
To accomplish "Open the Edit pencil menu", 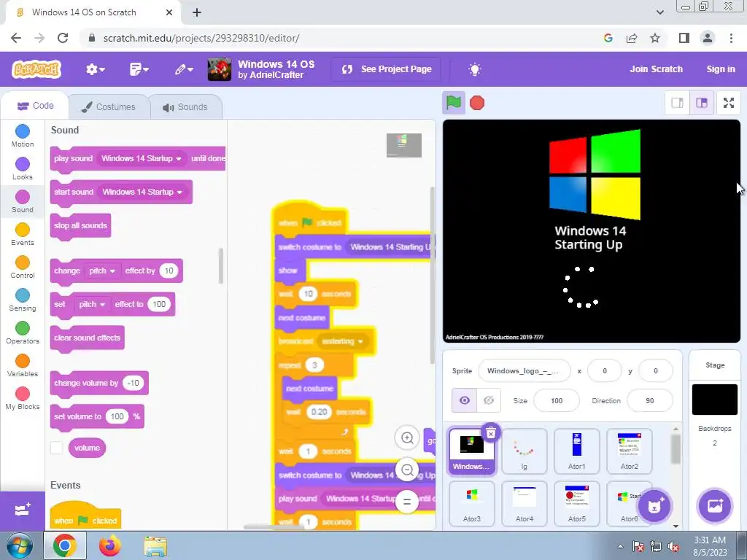I will 183,69.
